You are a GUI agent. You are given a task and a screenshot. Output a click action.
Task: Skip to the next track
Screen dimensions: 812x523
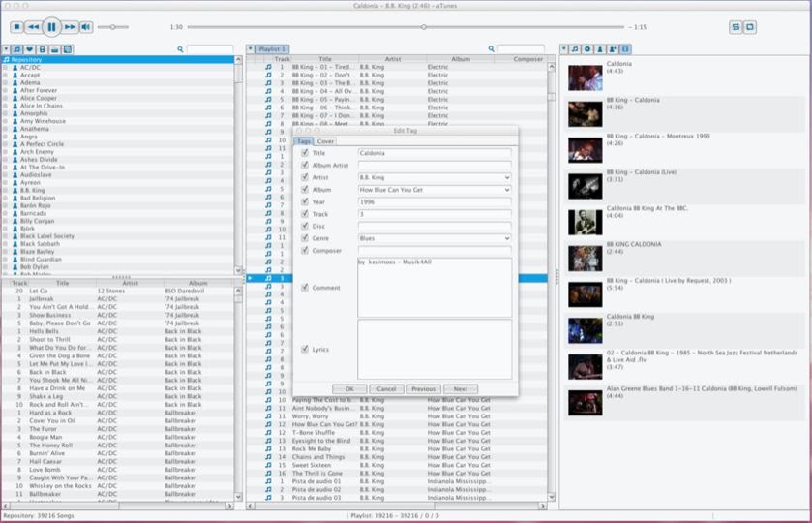70,27
